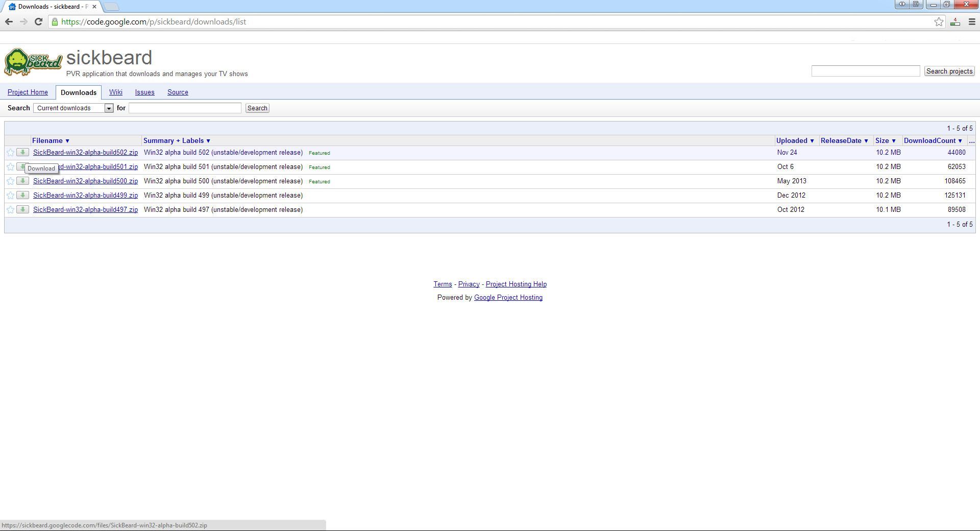980x531 pixels.
Task: Open Summary + Labels column menu
Action: [177, 141]
